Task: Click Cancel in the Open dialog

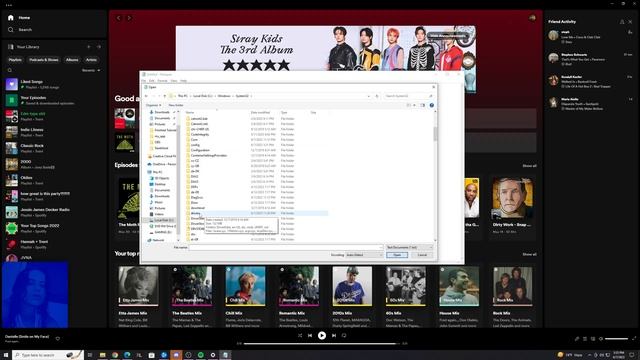Action: [422, 255]
